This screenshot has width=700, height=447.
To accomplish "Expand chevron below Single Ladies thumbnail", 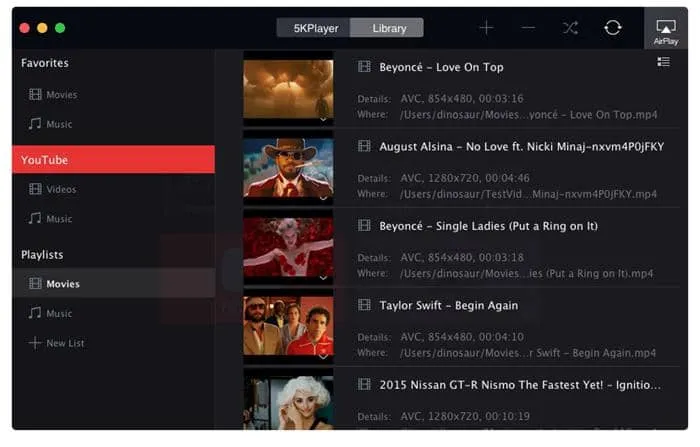I will point(323,278).
